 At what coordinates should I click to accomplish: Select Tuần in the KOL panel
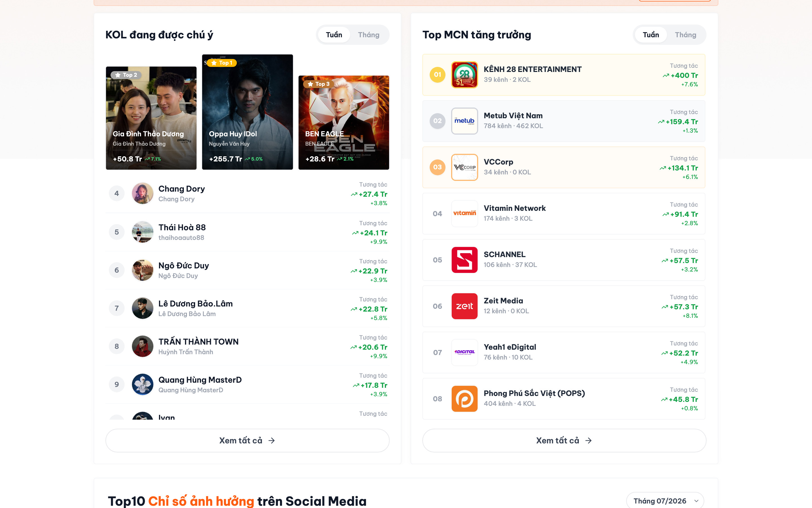click(334, 35)
